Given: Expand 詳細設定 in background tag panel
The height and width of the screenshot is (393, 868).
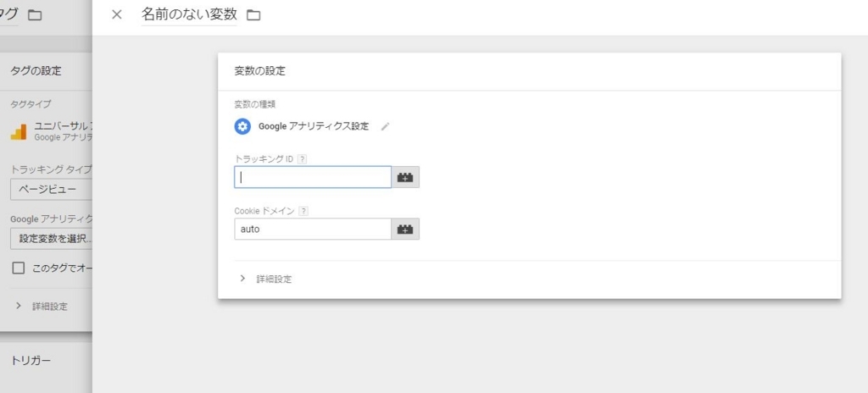Looking at the screenshot, I should [x=42, y=306].
